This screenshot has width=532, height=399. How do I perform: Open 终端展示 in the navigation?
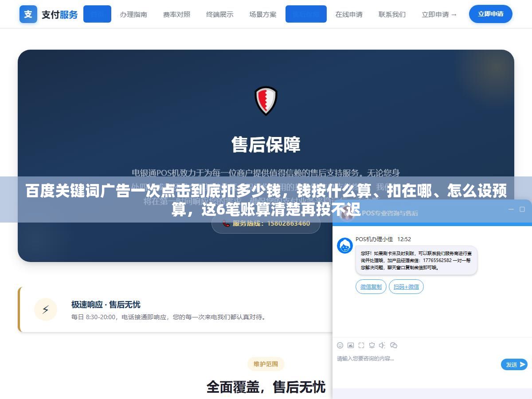(219, 14)
